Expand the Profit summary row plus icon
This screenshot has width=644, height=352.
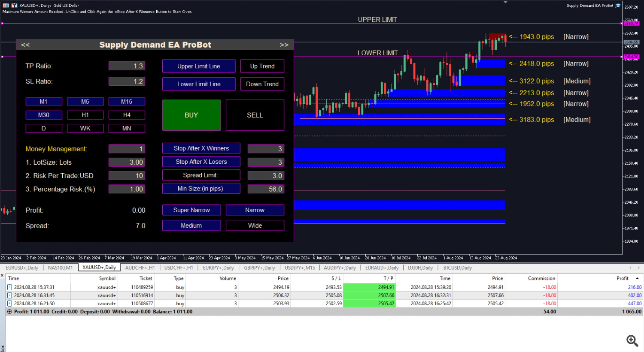coord(9,312)
